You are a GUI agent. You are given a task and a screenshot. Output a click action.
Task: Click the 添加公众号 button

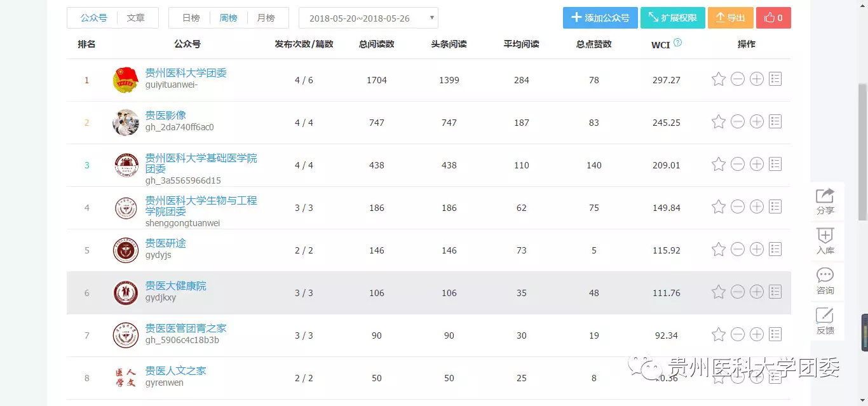(600, 18)
